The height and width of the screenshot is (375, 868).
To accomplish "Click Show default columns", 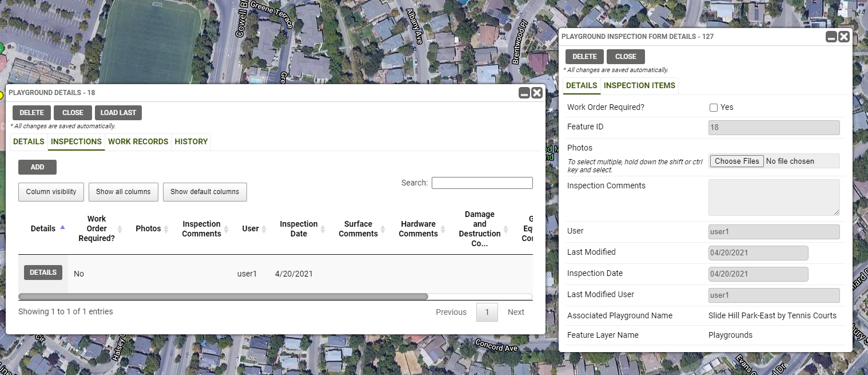I will pyautogui.click(x=205, y=192).
